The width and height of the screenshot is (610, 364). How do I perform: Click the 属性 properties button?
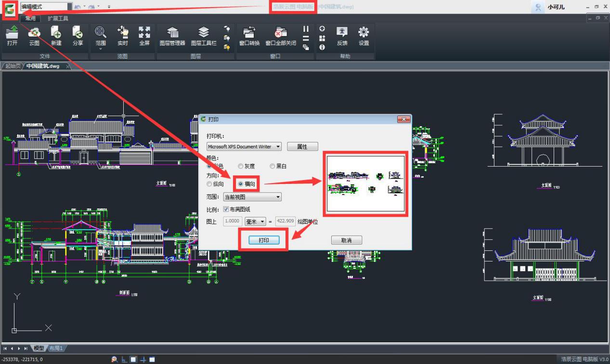(x=302, y=146)
